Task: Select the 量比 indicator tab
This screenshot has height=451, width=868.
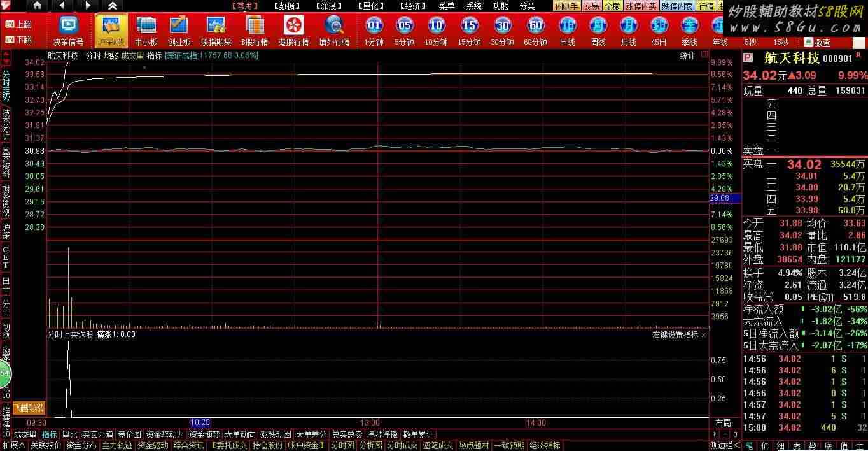Action: [69, 434]
